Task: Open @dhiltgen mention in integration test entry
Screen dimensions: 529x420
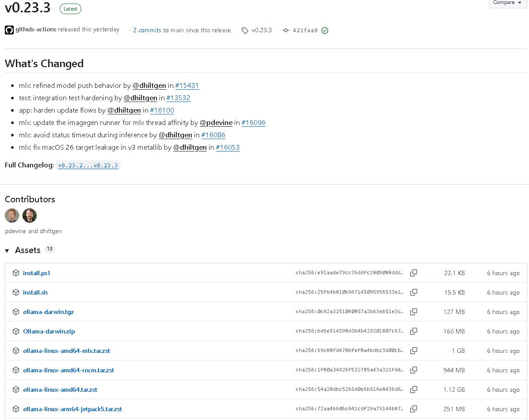Action: pos(141,98)
